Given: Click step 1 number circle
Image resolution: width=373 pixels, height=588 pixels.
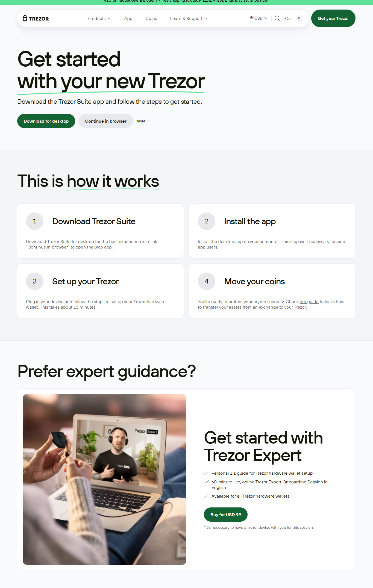Looking at the screenshot, I should tap(35, 221).
